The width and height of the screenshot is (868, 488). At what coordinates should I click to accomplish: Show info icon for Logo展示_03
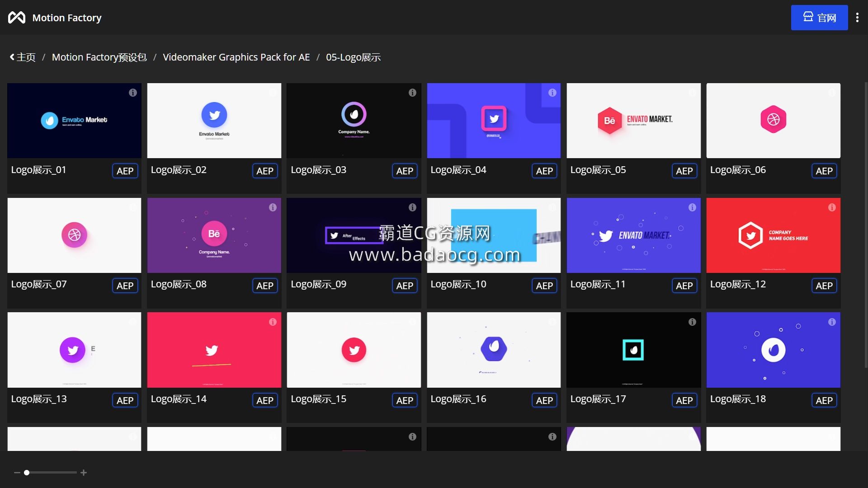[x=412, y=93]
